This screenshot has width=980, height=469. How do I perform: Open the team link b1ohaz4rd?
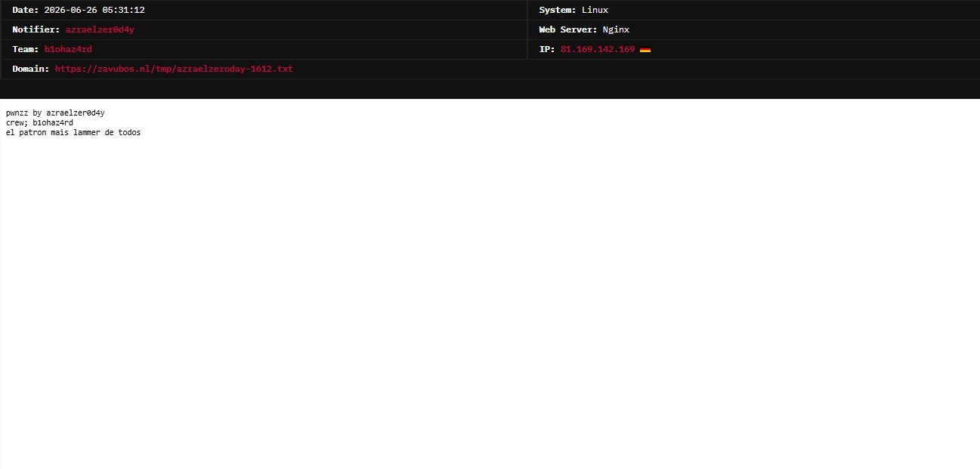[68, 49]
